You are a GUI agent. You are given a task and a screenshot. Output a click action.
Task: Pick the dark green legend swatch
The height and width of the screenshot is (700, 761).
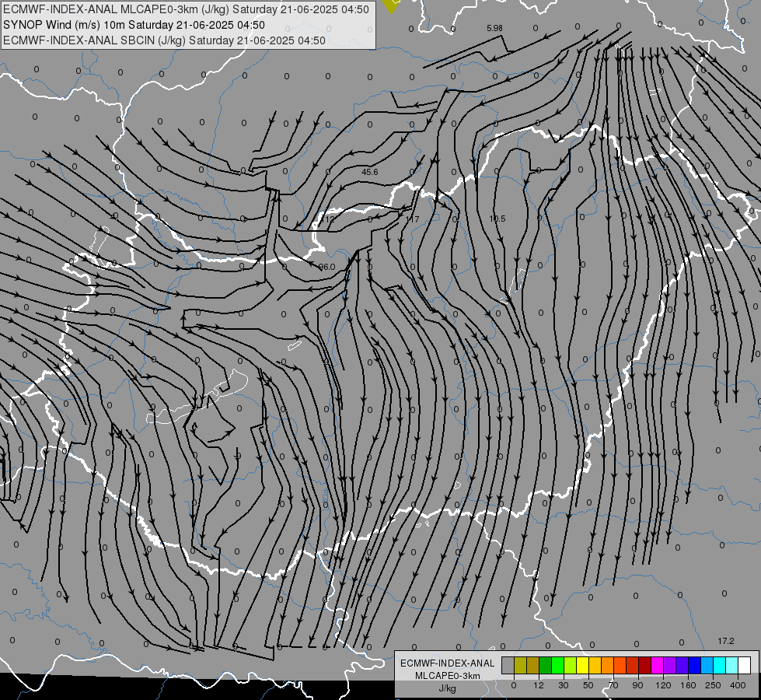click(546, 666)
